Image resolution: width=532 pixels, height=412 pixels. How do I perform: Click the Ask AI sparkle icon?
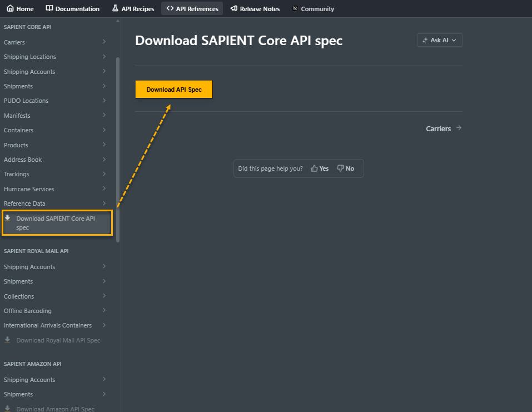[x=425, y=41]
